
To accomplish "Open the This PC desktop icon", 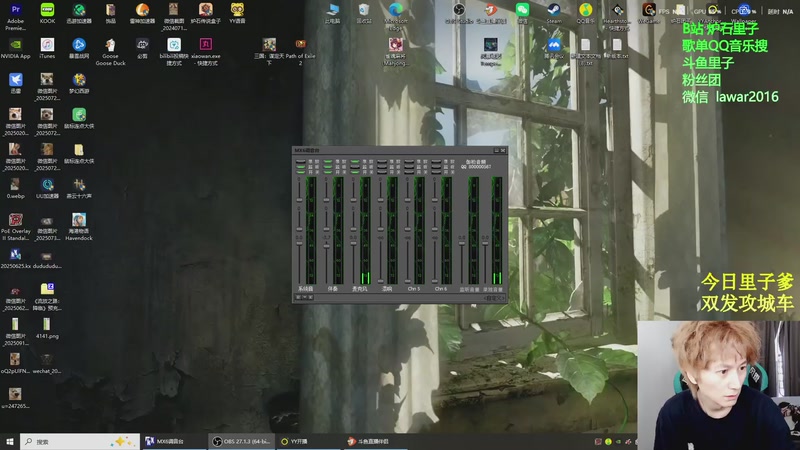I will pos(332,13).
